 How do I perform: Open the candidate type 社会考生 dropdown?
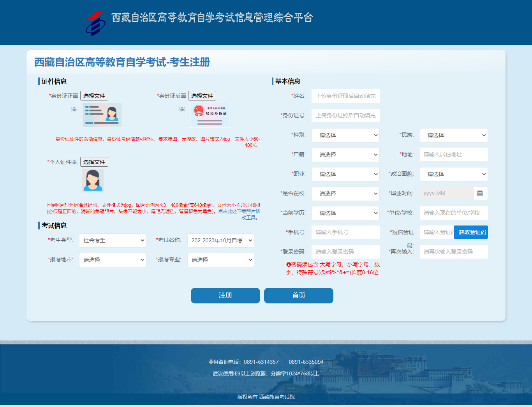(x=113, y=240)
